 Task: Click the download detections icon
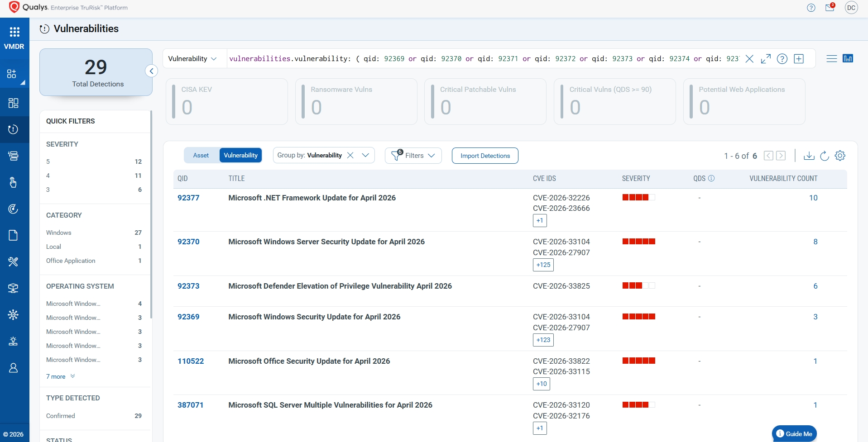tap(809, 156)
